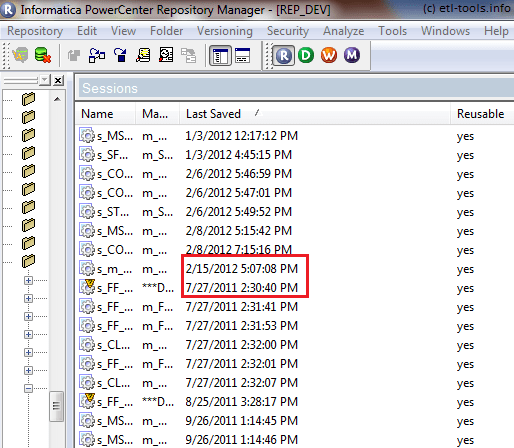Sort by the Reusable column header
Viewport: 514px width, 448px height.
(482, 114)
